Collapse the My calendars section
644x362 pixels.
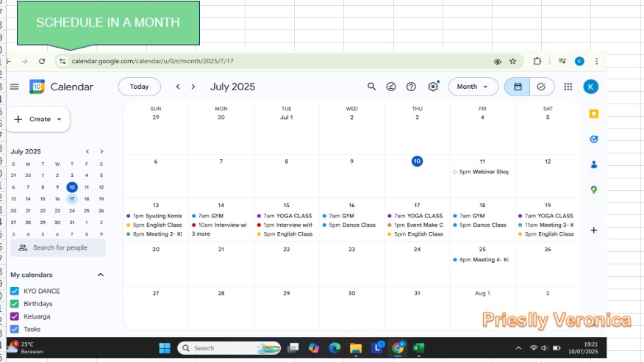(101, 275)
